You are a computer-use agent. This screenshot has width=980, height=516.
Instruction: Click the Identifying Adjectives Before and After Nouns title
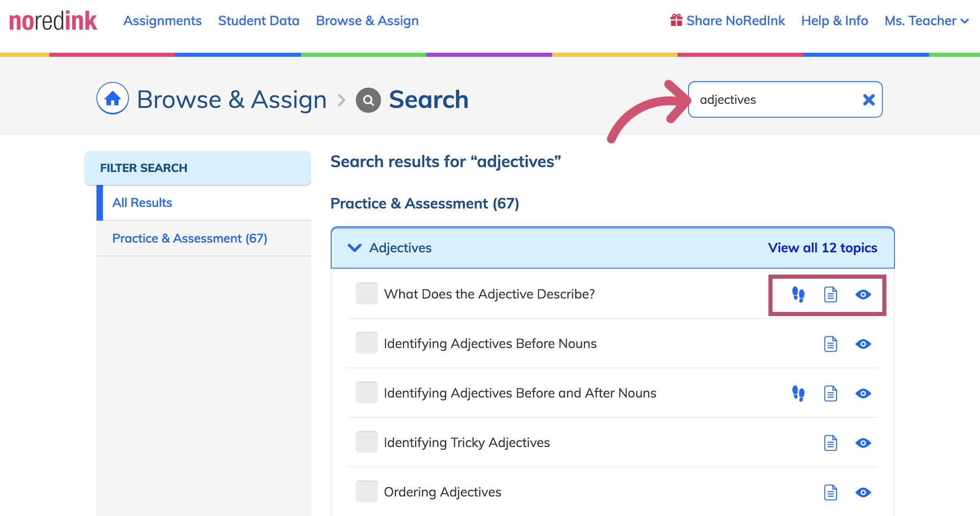(520, 393)
